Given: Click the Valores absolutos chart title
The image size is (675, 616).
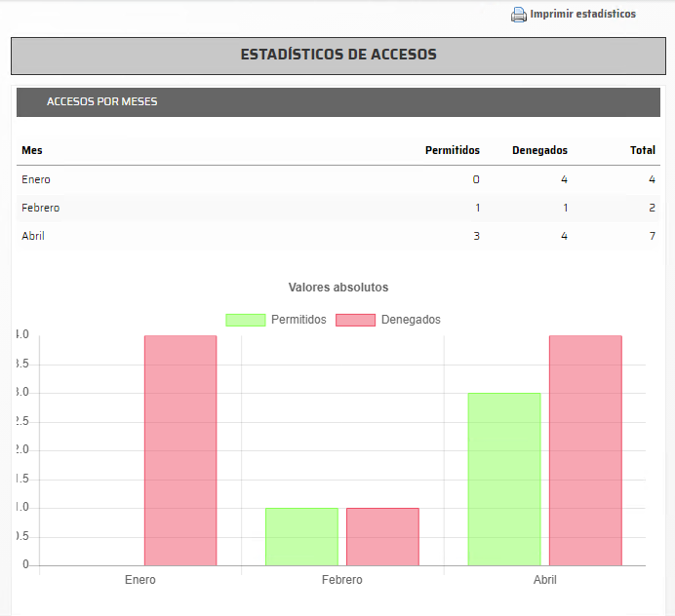Looking at the screenshot, I should 338,288.
